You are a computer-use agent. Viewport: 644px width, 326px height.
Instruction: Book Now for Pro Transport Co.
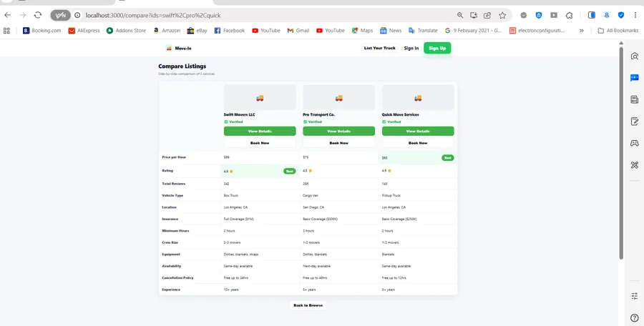(339, 143)
